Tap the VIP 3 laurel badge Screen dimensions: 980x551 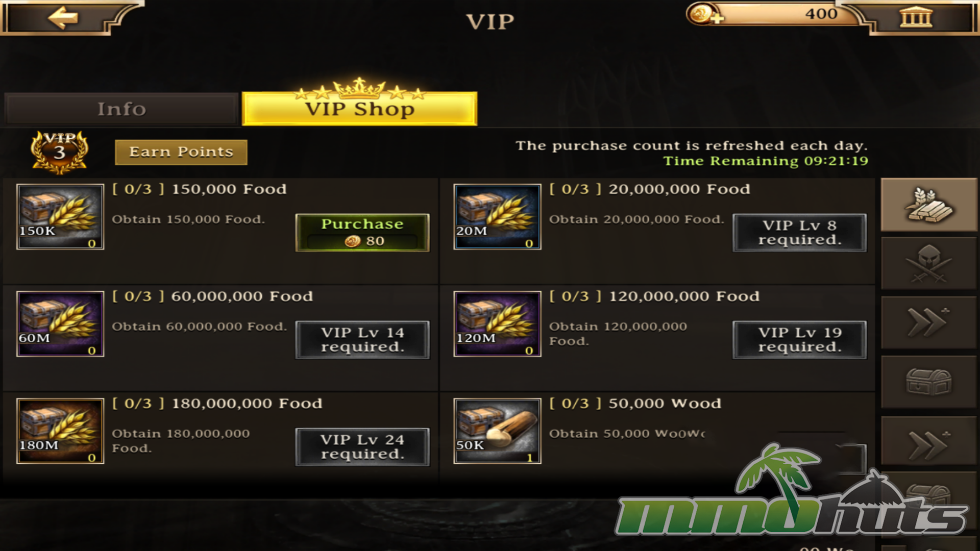[x=60, y=152]
